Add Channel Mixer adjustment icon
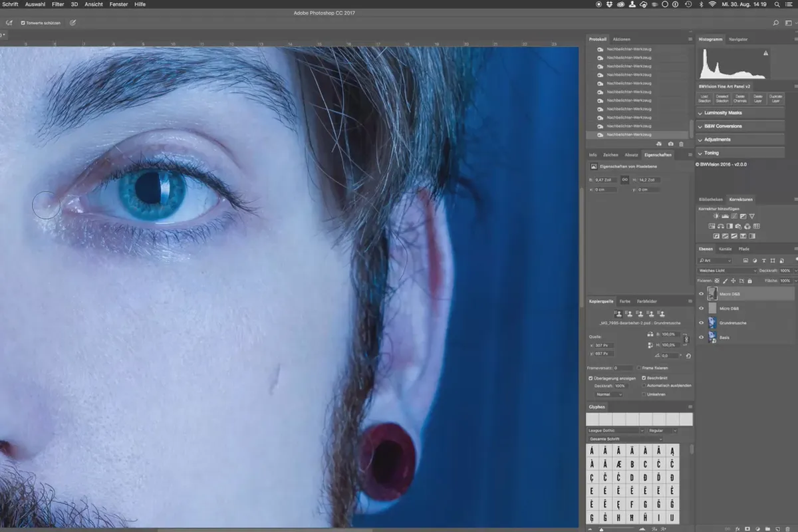This screenshot has width=798, height=532. (747, 226)
